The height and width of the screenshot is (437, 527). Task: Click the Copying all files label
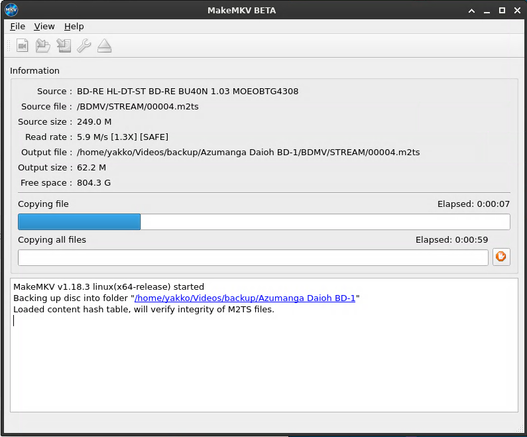(x=52, y=240)
